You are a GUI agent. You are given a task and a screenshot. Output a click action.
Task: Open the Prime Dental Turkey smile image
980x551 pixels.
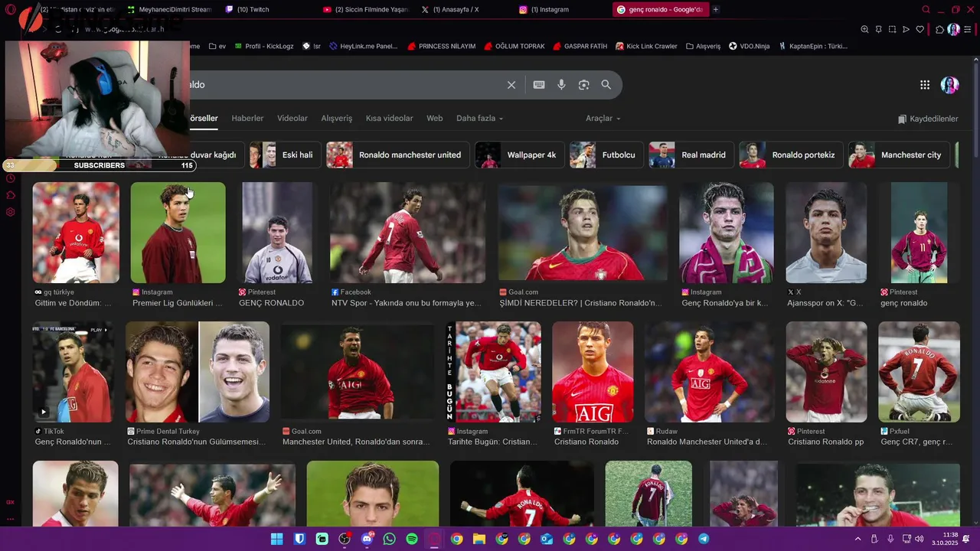tap(198, 372)
